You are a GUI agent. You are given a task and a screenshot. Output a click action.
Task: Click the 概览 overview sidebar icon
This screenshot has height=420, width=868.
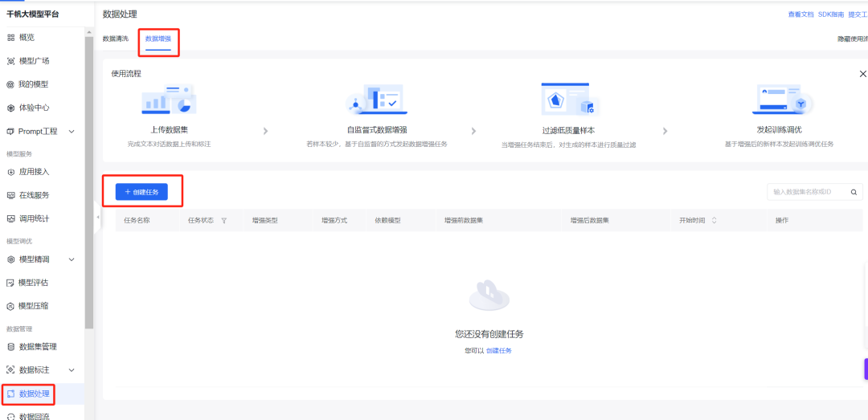11,38
